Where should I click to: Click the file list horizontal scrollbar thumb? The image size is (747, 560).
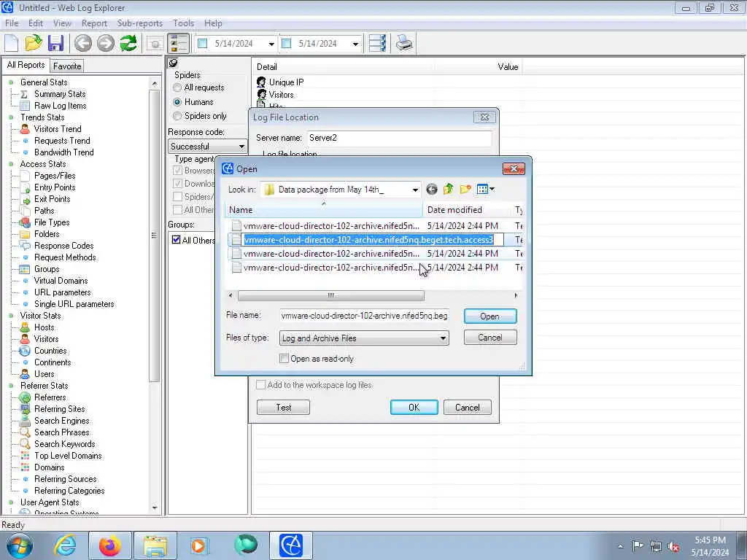[x=330, y=296]
